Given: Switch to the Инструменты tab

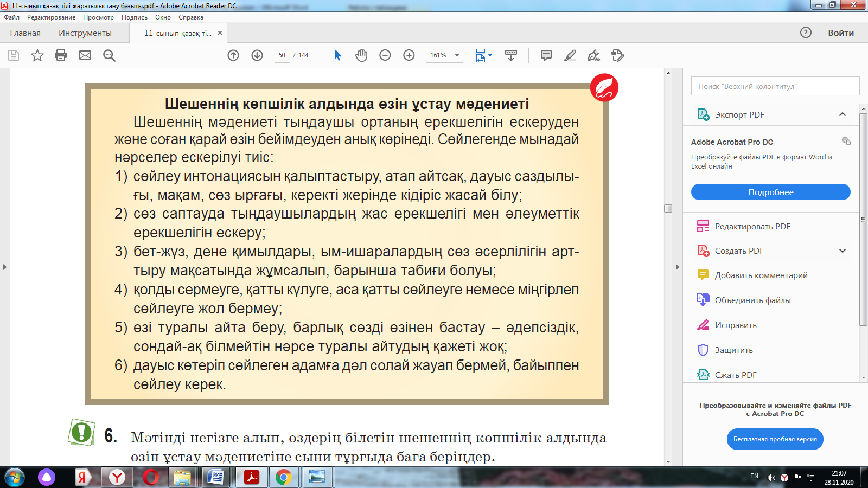Looking at the screenshot, I should pos(85,33).
